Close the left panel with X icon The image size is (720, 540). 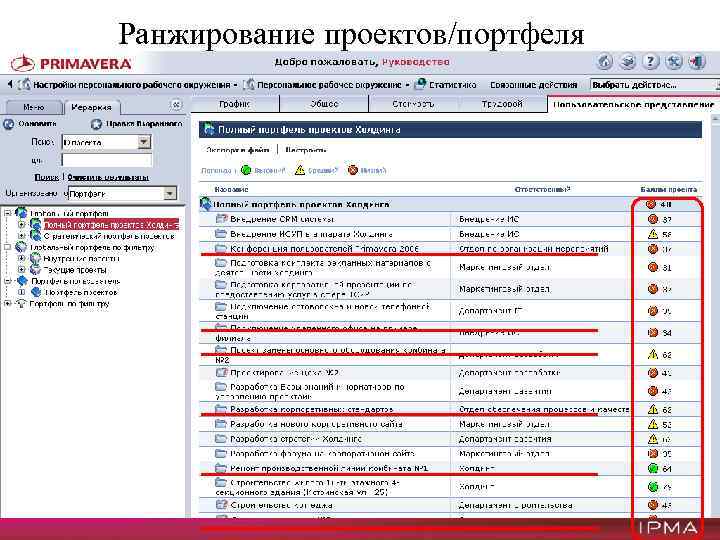tap(176, 105)
